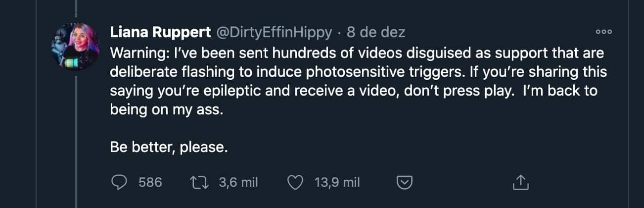
Task: Click Liana Ruppert's profile avatar
Action: (x=76, y=47)
